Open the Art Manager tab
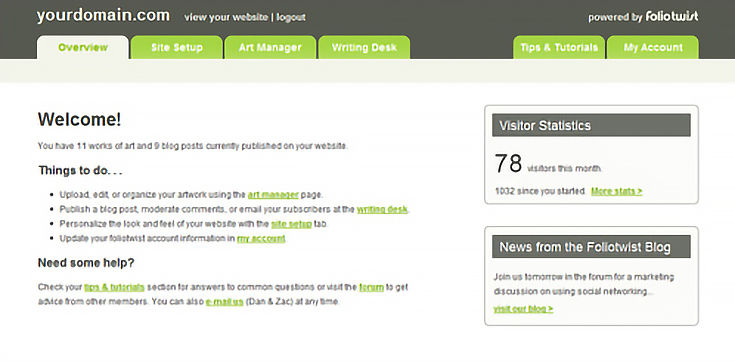This screenshot has width=735, height=362. (270, 47)
